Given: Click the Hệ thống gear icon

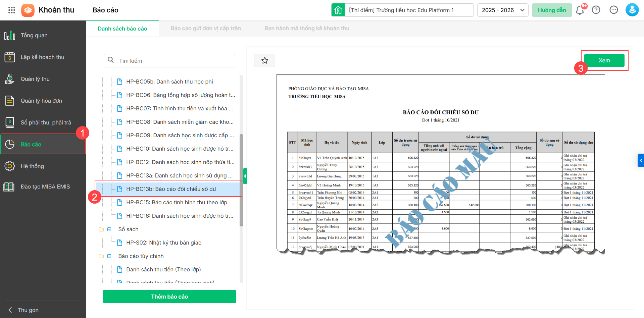Looking at the screenshot, I should click(x=10, y=166).
